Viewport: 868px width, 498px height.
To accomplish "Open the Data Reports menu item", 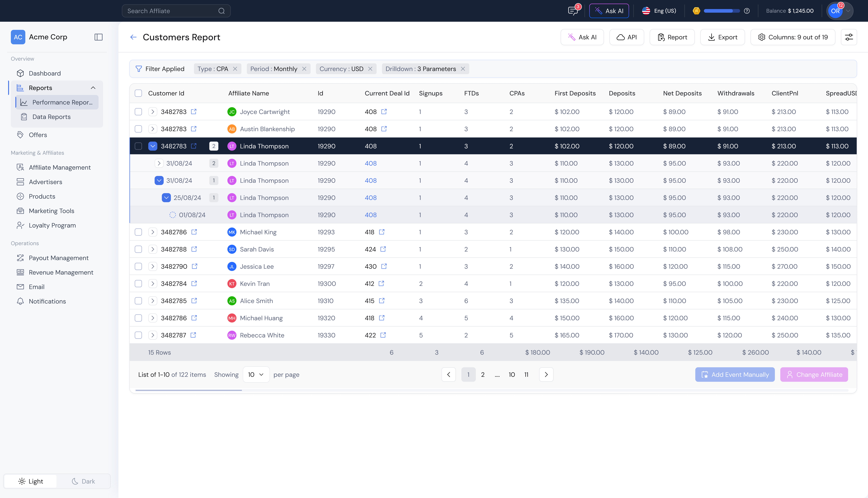I will pos(51,117).
